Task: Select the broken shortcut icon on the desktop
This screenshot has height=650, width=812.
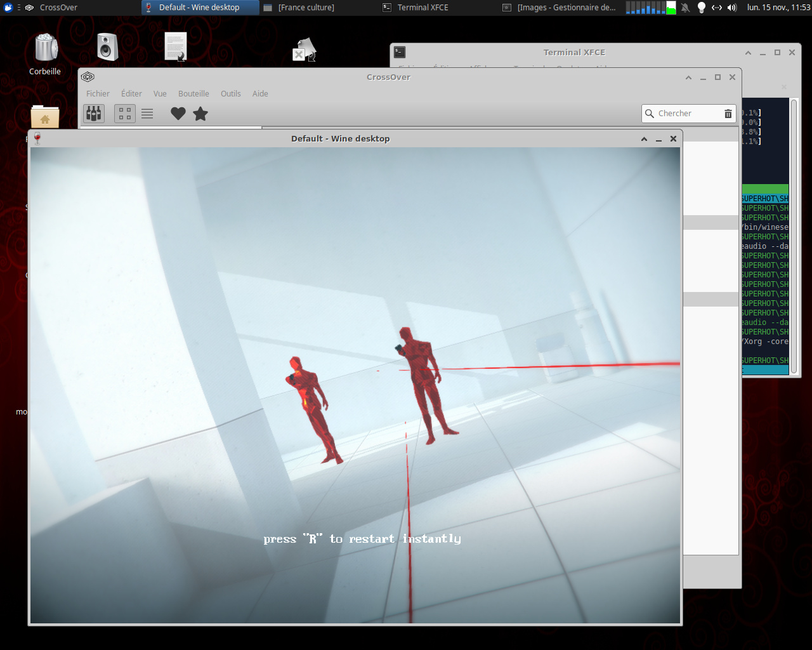Action: click(304, 50)
